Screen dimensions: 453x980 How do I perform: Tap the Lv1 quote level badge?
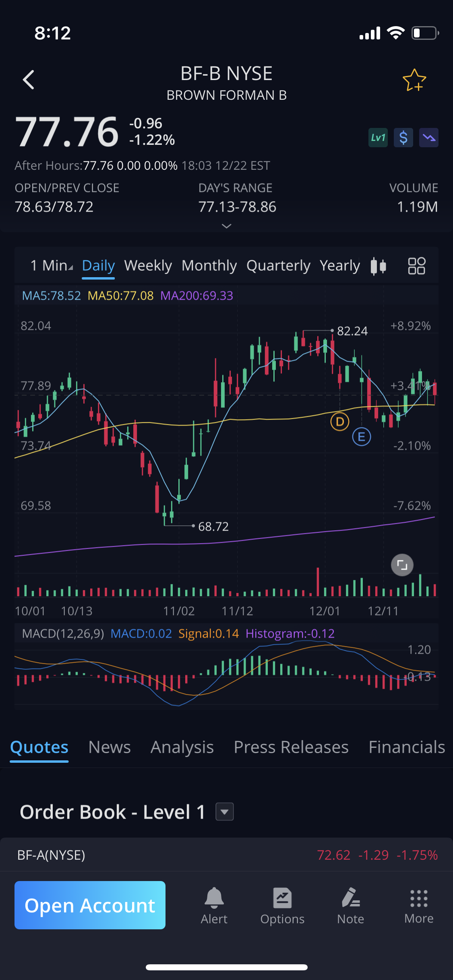(378, 138)
